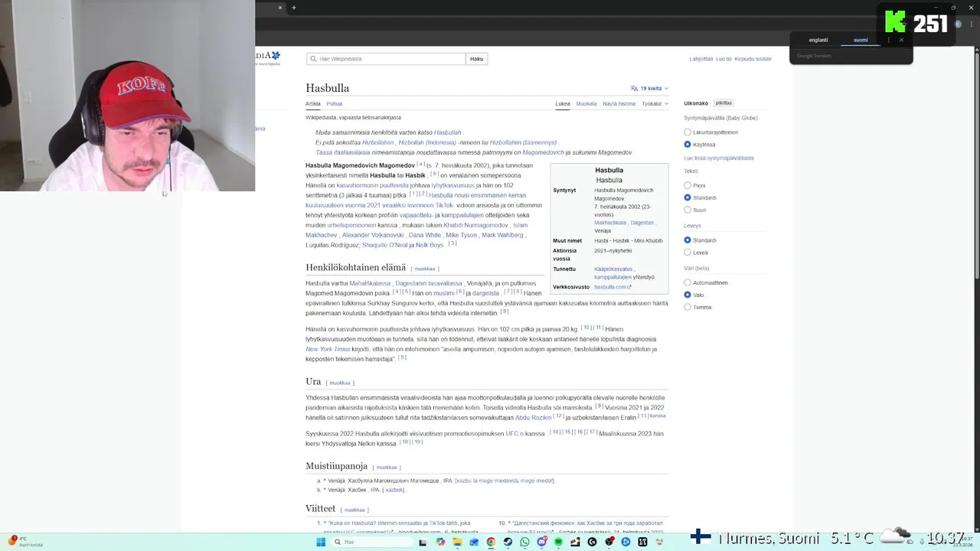Select Valo color mode
980x551 pixels.
click(x=688, y=295)
